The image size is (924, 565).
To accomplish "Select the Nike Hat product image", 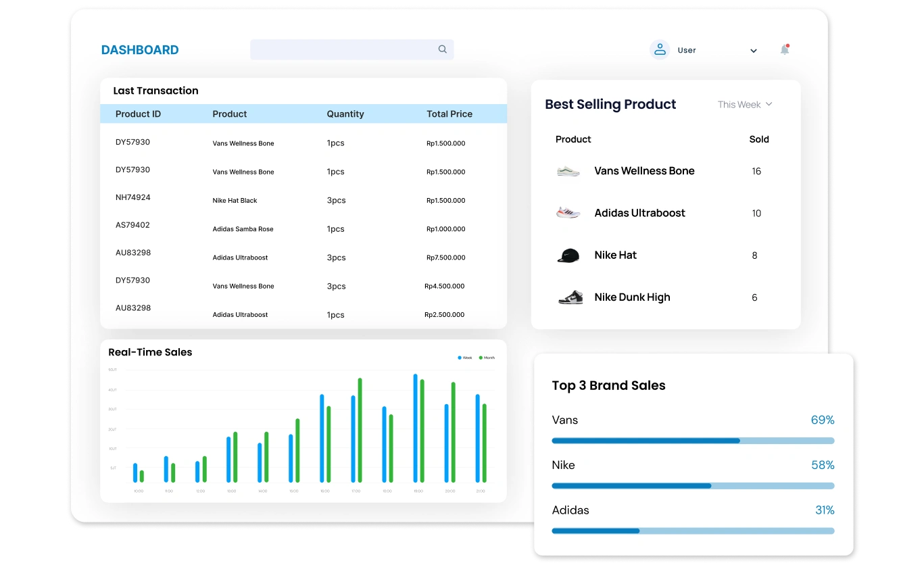I will coord(568,255).
